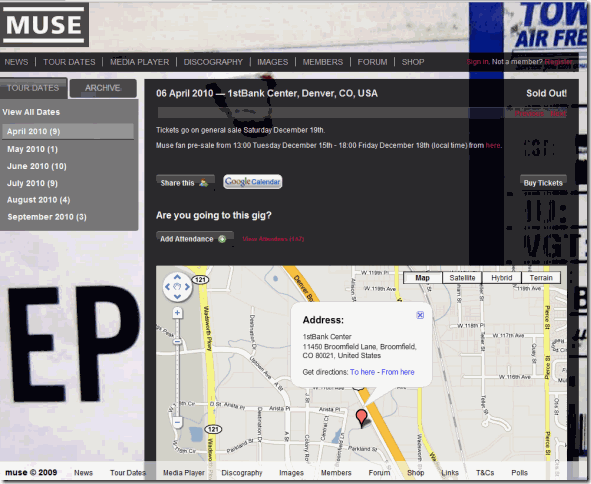This screenshot has height=484, width=591.
Task: Zoom out with the map minus button
Action: click(x=178, y=422)
